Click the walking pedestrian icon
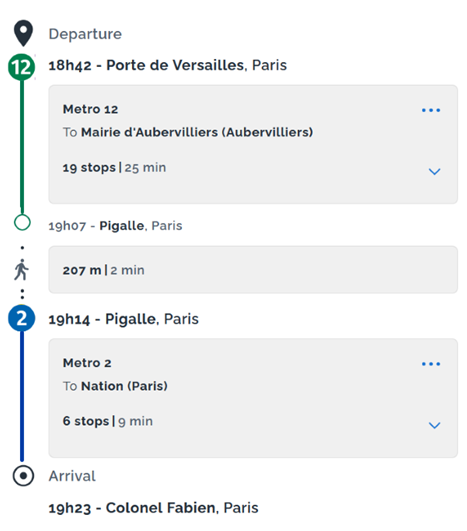This screenshot has height=531, width=467. tap(21, 270)
